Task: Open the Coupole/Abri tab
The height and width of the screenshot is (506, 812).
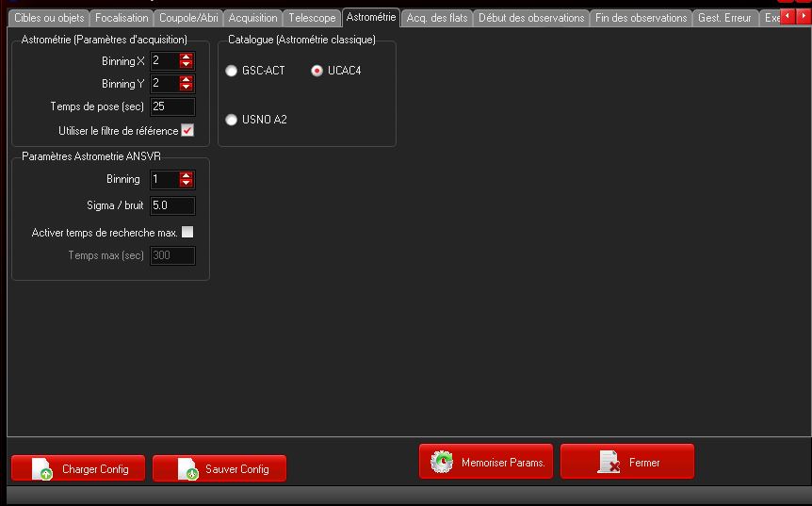Action: (x=188, y=18)
